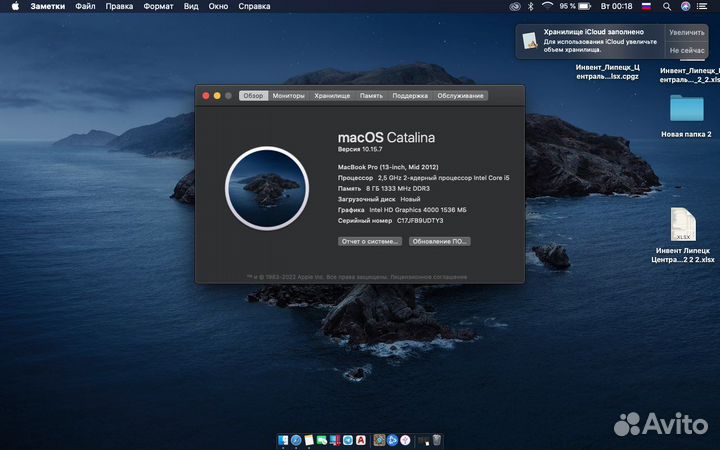720x450 pixels.
Task: Open the downloads stack beside the Trash
Action: click(x=423, y=440)
